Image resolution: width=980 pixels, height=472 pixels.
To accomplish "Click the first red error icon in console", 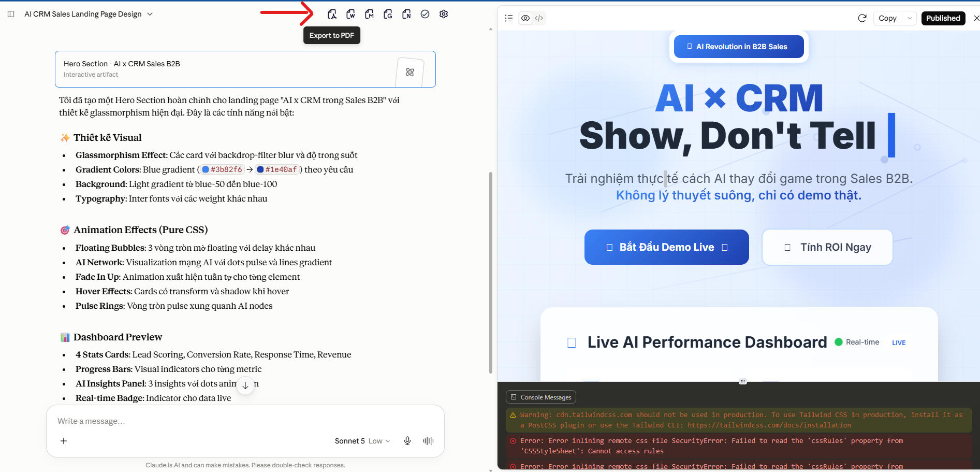I will 513,441.
